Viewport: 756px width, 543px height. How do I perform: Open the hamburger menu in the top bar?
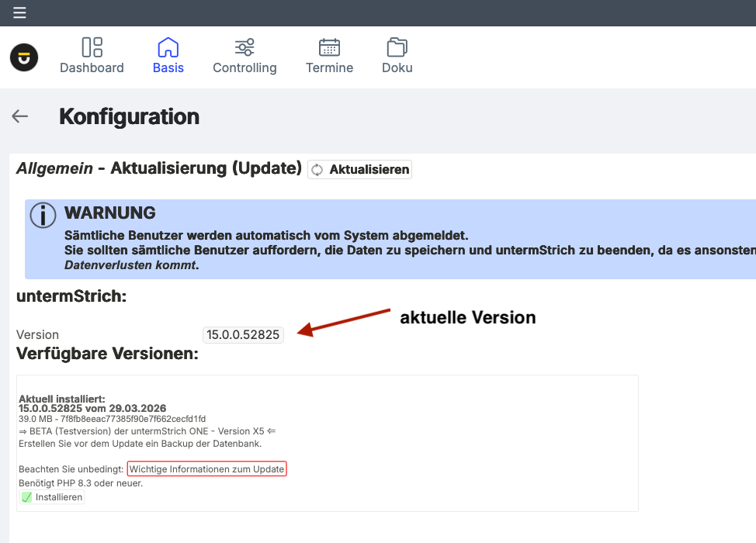pyautogui.click(x=19, y=12)
